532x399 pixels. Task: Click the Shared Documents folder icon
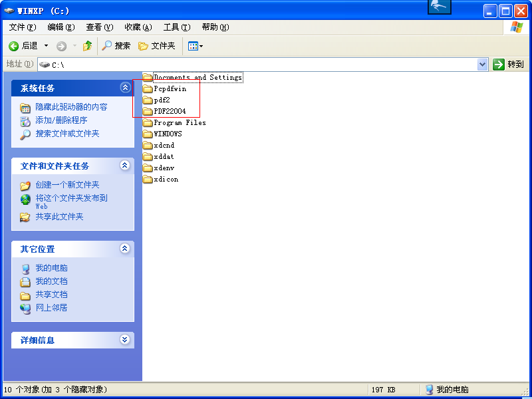(x=25, y=295)
